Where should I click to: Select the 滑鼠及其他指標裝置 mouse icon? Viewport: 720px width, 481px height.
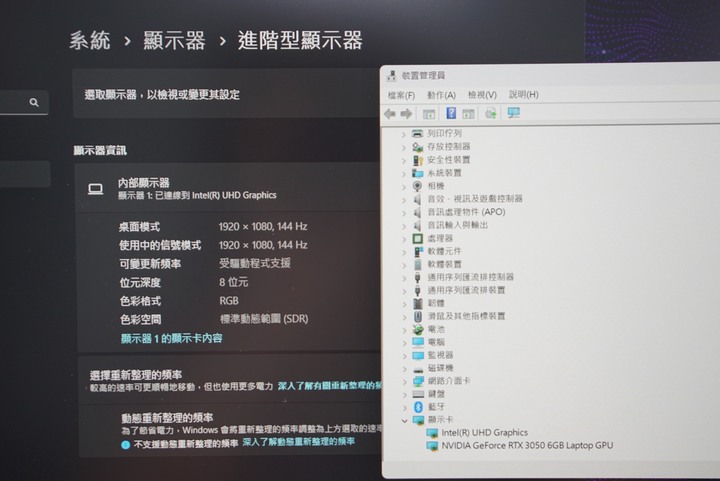[417, 316]
